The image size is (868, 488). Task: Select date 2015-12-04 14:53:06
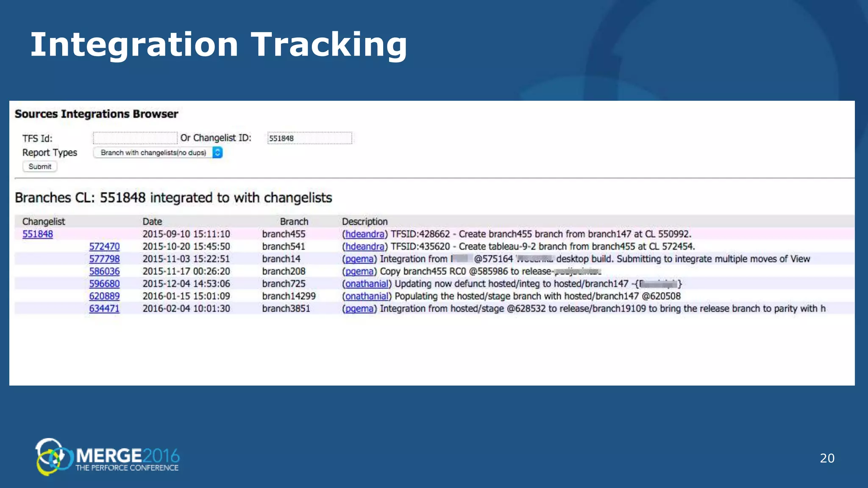[x=186, y=283]
